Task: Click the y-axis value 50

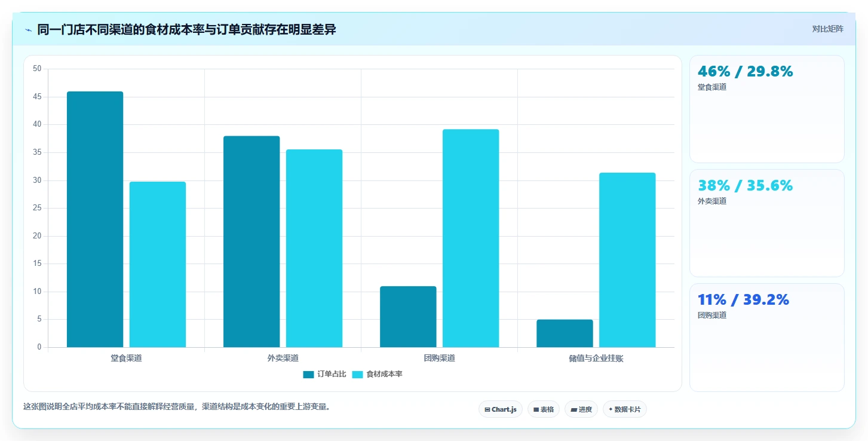Action: point(37,69)
